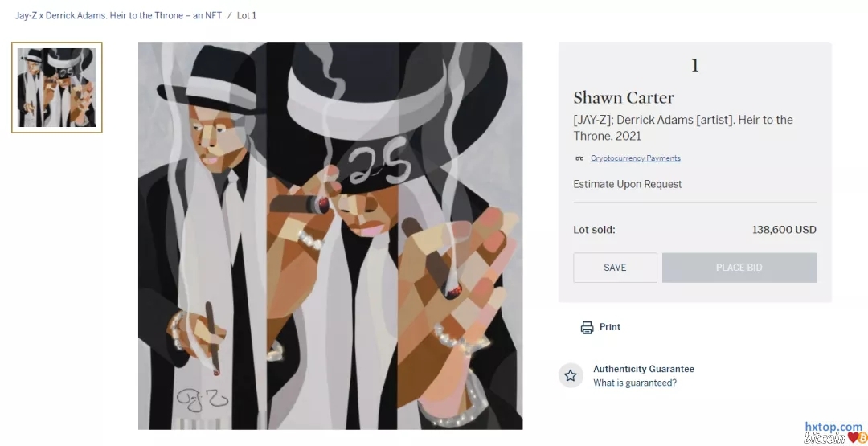Click the 'Authenticity Guarantee' label

point(643,369)
